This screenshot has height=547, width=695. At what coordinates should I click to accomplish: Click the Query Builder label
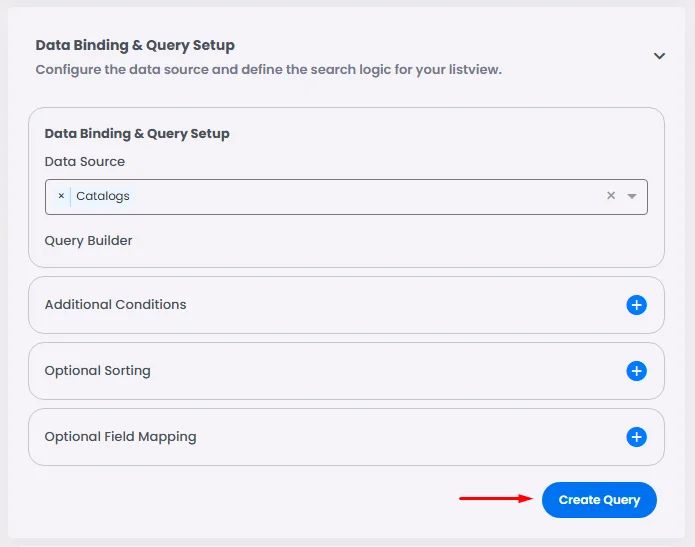pos(88,240)
